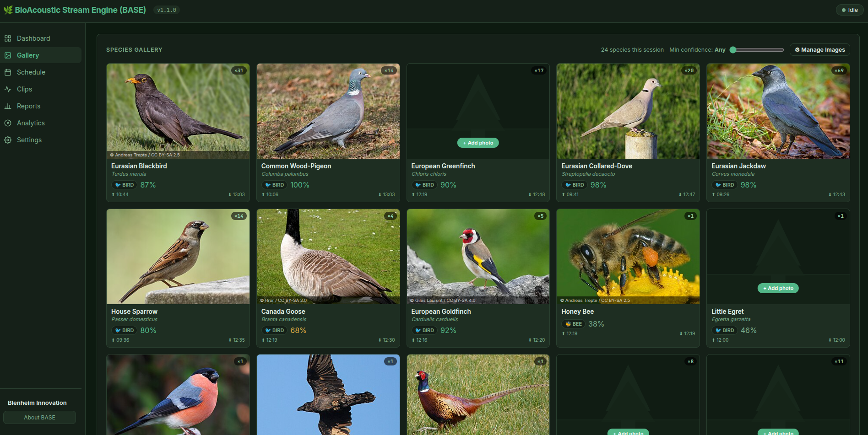Screen dimensions: 868x435
Task: Click the BASE leaf logo icon
Action: click(8, 10)
